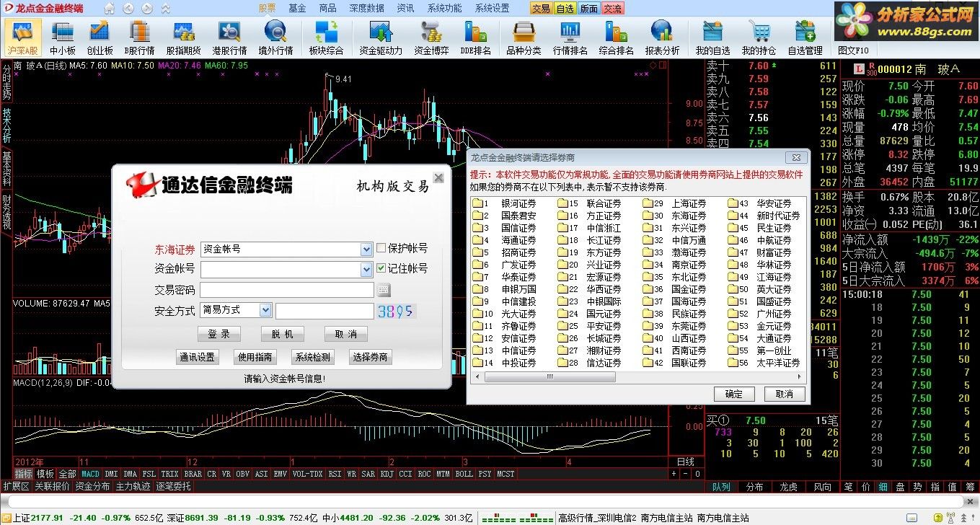Open the 综合排名 overall ranking icon

pos(616,38)
